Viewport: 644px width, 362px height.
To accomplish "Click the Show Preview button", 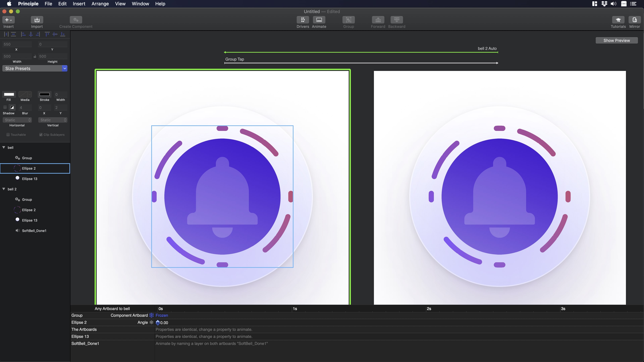I will coord(616,40).
